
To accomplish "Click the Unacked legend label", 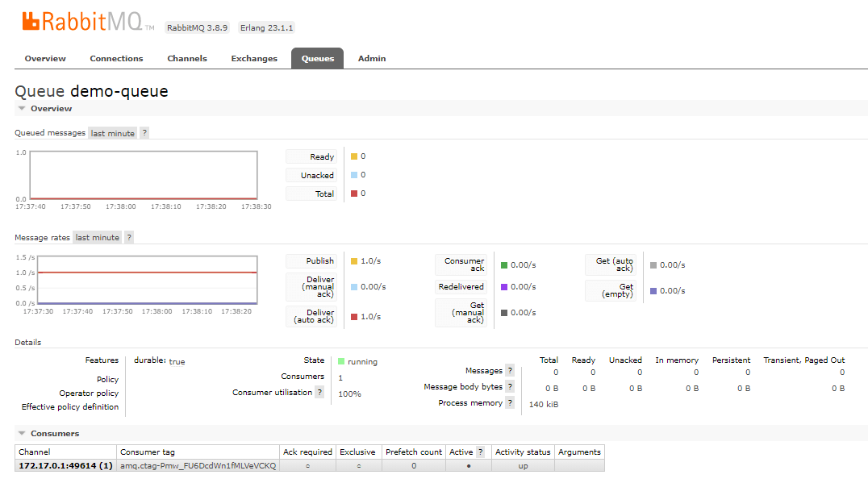I will [311, 176].
